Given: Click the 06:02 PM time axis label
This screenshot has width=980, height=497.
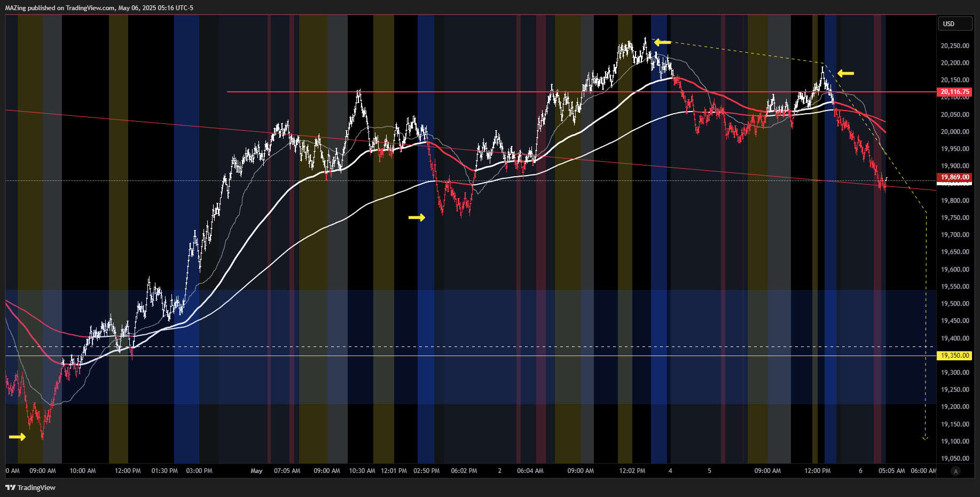Looking at the screenshot, I should tap(464, 471).
